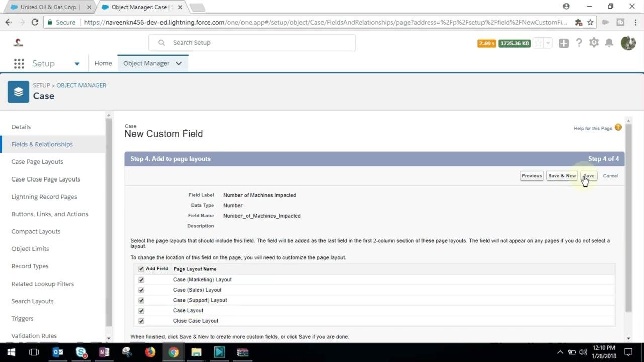
Task: Uncheck Close Case Layout checkbox
Action: (141, 321)
